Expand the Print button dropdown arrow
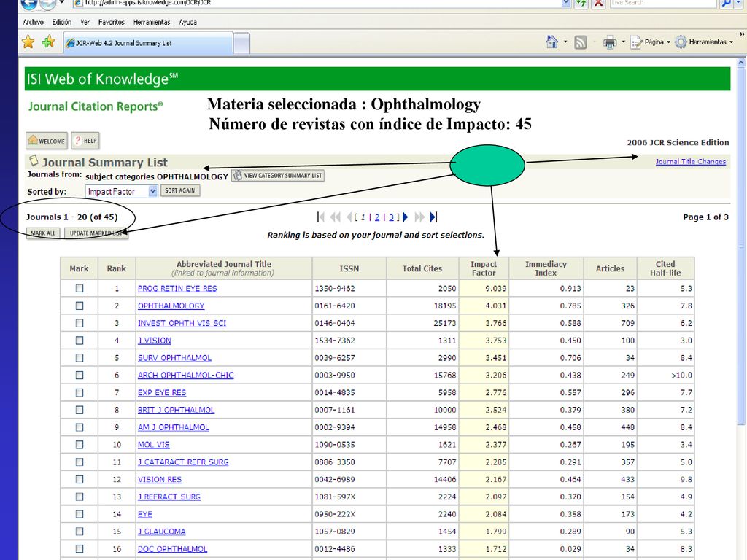 [x=623, y=42]
